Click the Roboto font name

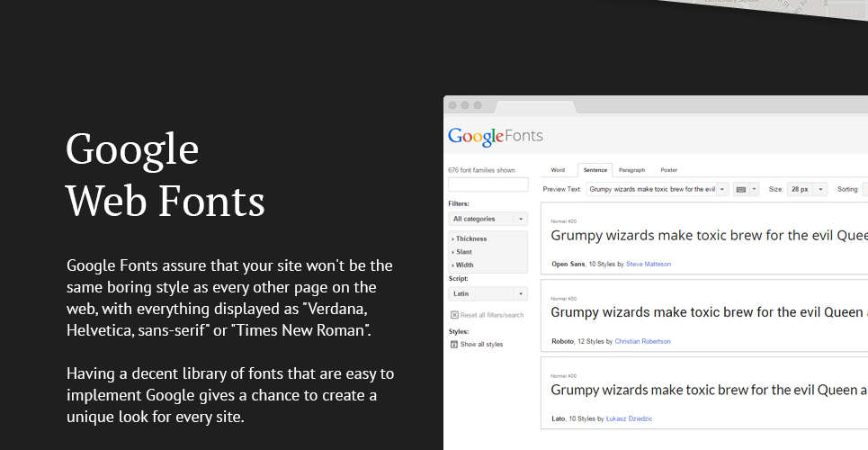pos(562,341)
